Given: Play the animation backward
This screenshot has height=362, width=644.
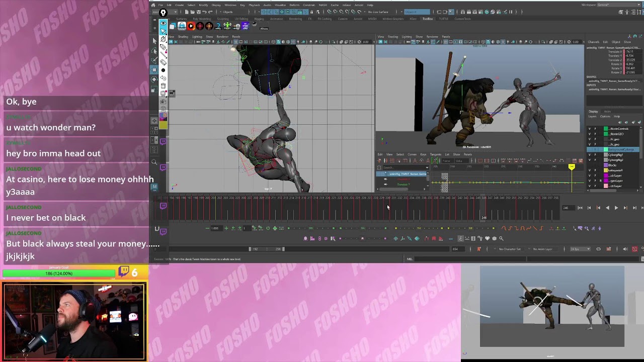Looking at the screenshot, I should (x=607, y=208).
